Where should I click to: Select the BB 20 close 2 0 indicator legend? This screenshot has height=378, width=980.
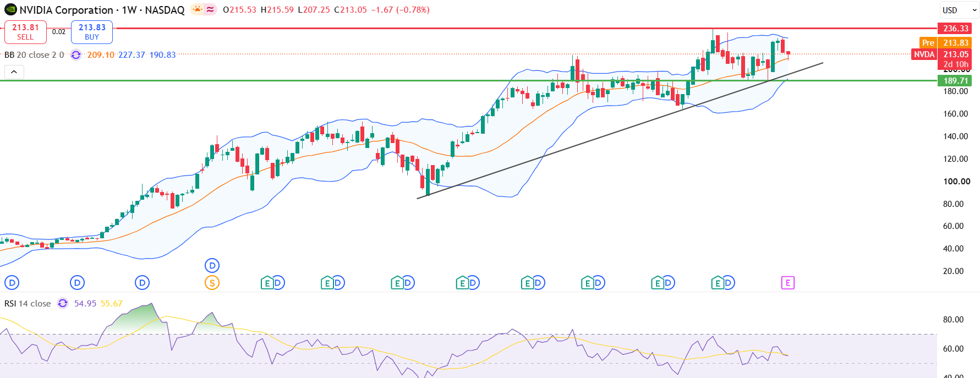click(34, 55)
